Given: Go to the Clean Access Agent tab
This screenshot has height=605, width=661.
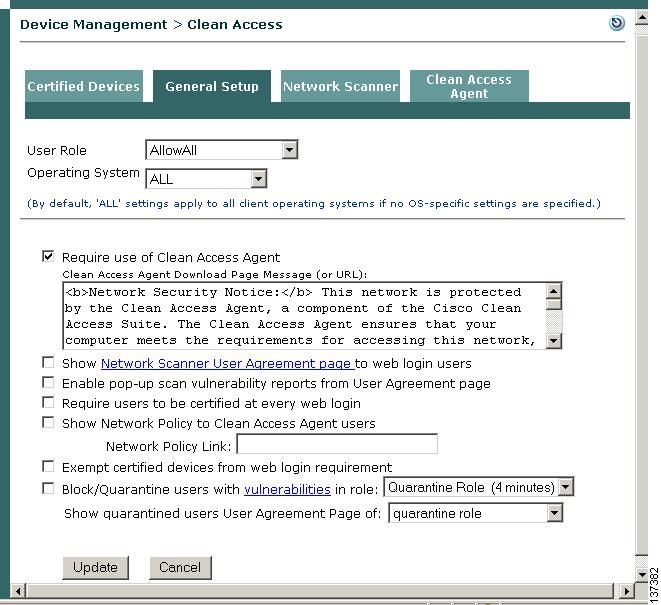Looking at the screenshot, I should 469,87.
